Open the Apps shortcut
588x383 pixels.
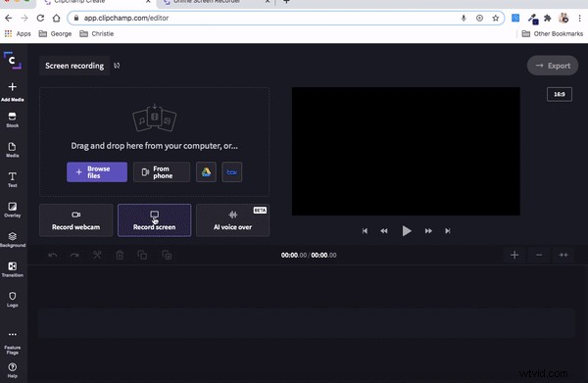point(18,33)
